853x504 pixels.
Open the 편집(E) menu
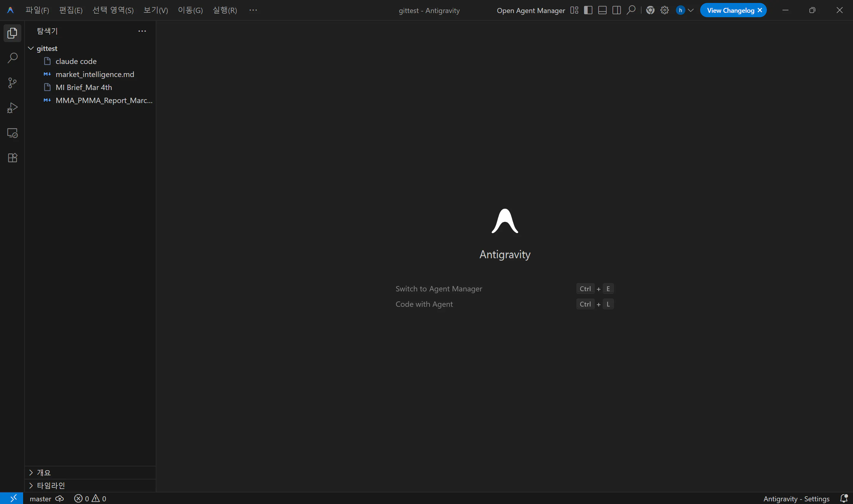(x=71, y=10)
